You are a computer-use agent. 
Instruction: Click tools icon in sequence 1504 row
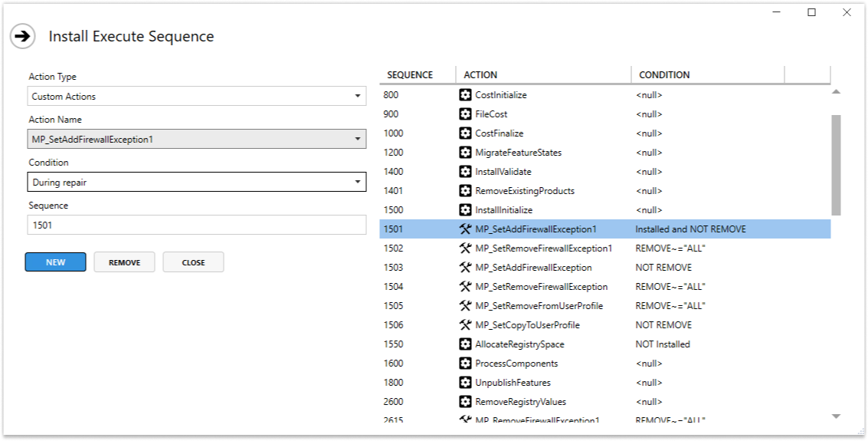pos(466,286)
